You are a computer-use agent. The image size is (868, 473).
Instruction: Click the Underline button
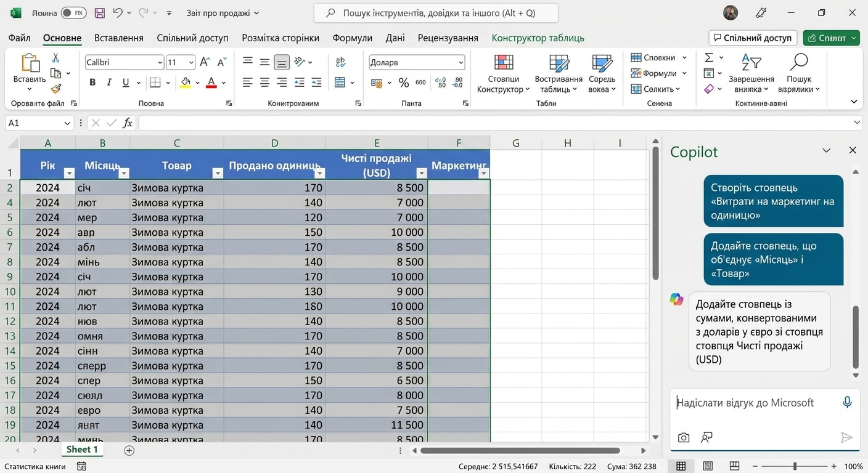coord(126,83)
